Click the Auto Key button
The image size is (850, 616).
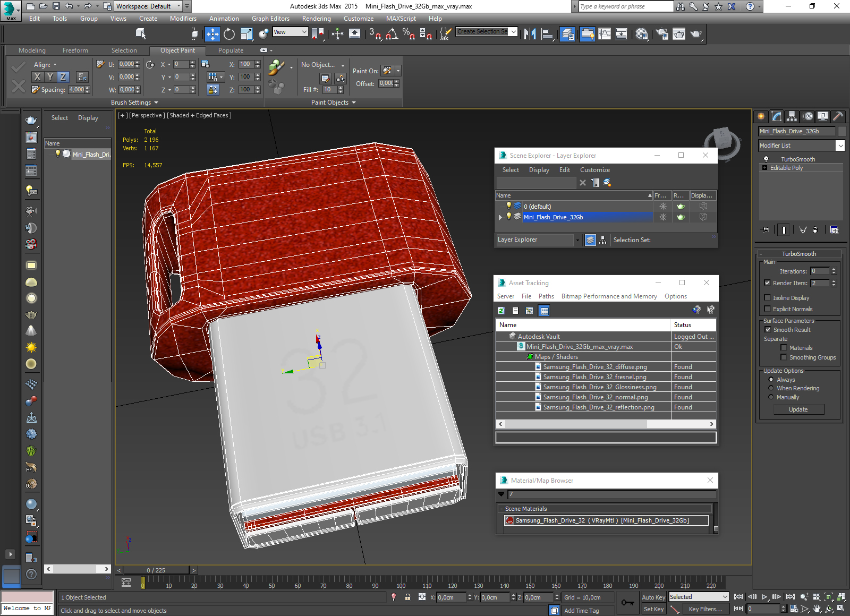(x=653, y=597)
